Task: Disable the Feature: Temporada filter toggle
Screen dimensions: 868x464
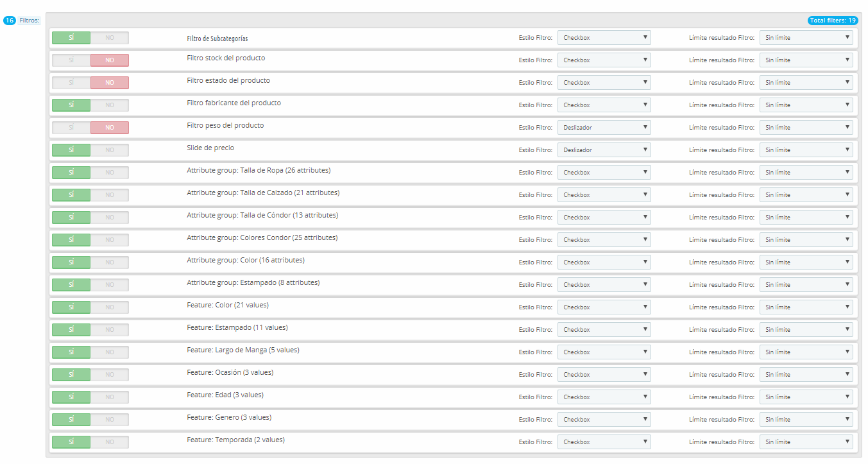Action: 109,442
